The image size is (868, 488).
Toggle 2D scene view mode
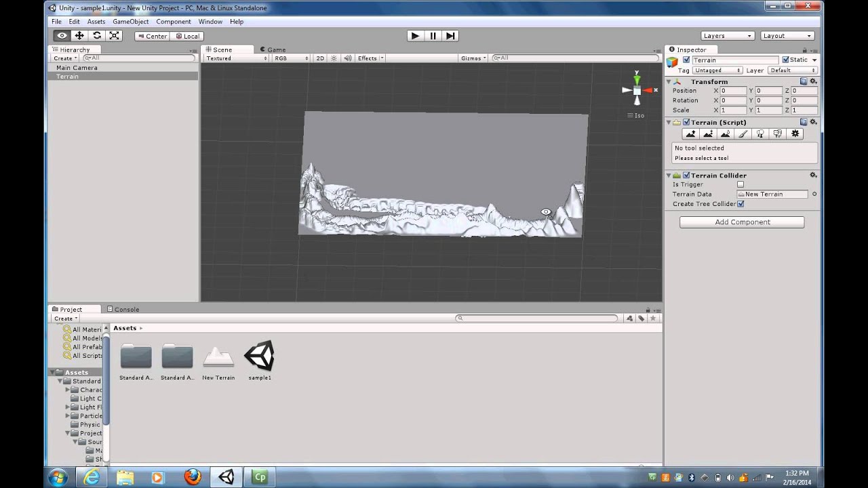click(x=320, y=58)
